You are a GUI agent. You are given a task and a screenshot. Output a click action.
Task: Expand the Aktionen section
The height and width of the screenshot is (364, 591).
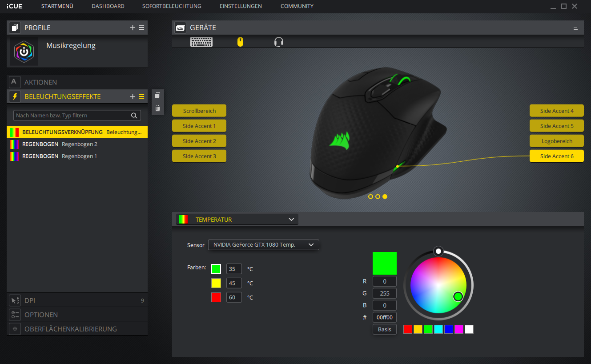77,82
